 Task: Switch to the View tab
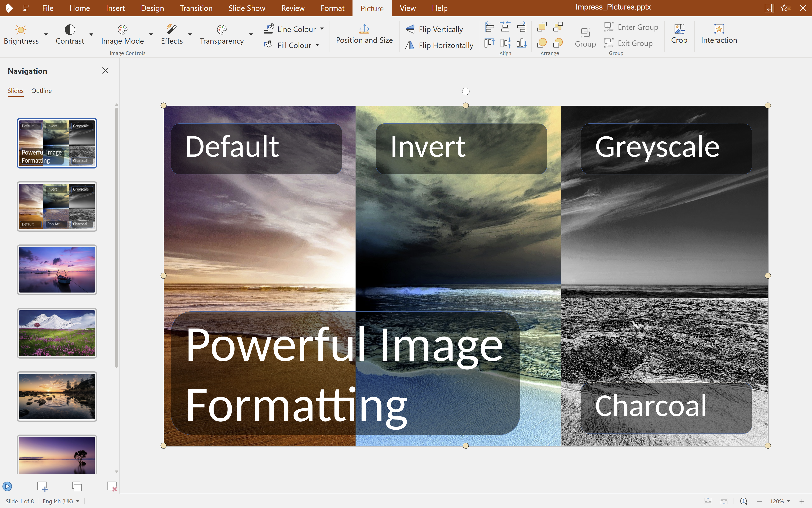pos(408,8)
